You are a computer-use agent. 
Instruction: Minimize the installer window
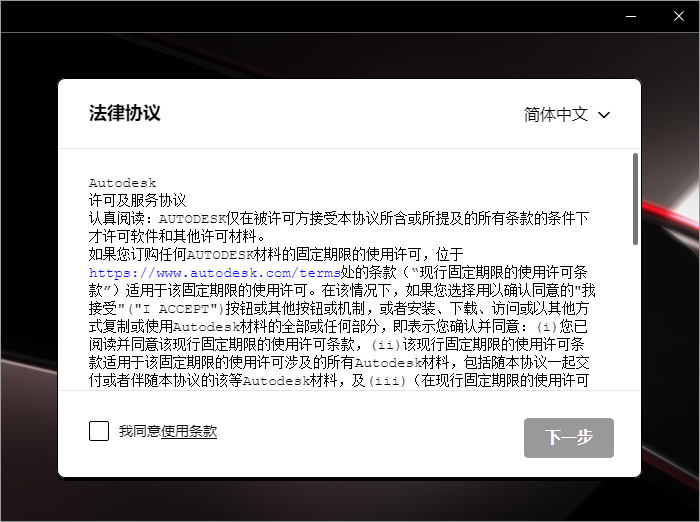(x=631, y=17)
